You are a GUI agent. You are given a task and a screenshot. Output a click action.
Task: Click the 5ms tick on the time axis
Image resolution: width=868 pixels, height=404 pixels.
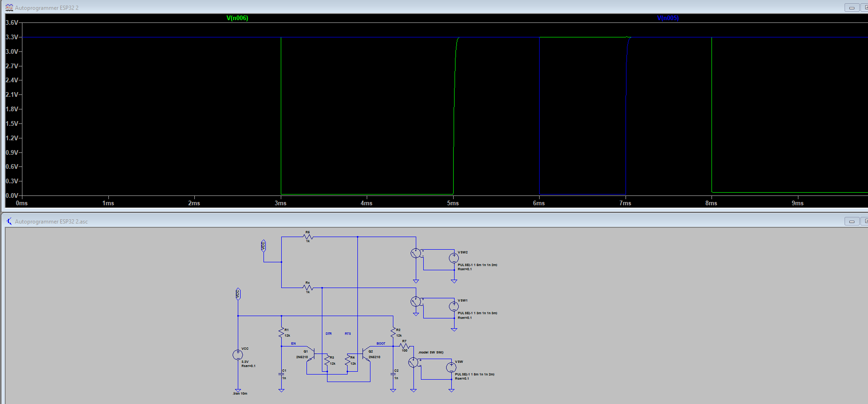(x=453, y=203)
